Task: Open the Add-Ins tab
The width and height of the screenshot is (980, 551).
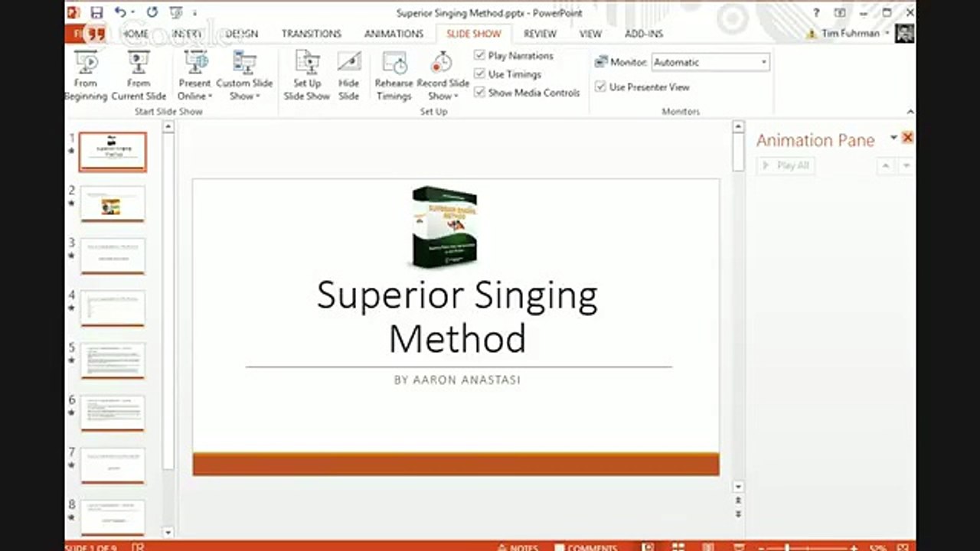Action: pyautogui.click(x=644, y=34)
